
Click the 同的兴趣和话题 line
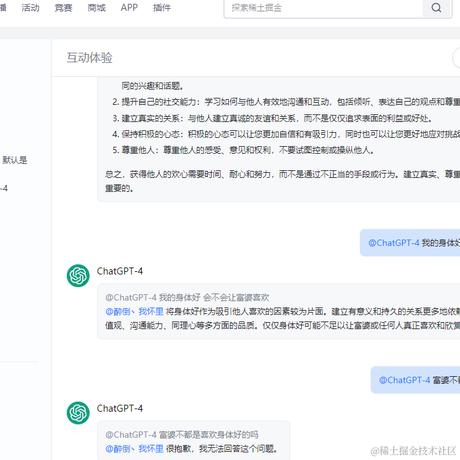153,86
